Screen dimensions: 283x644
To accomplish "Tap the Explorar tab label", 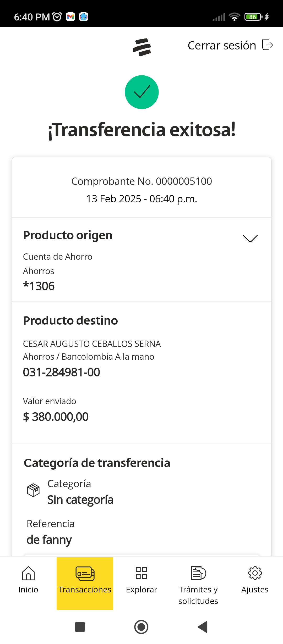I will 141,590.
